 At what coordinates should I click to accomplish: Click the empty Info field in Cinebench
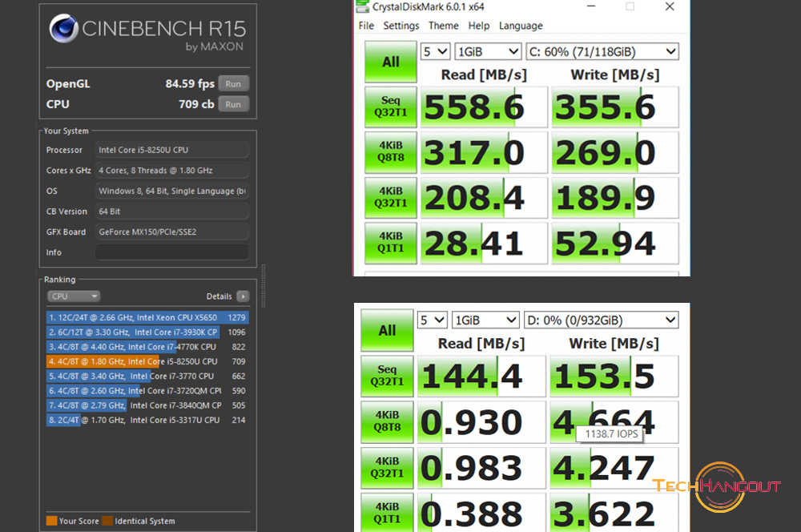pyautogui.click(x=172, y=252)
